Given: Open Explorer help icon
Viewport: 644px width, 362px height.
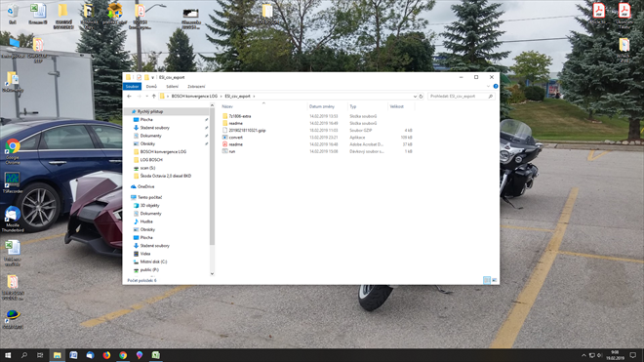Looking at the screenshot, I should (496, 86).
